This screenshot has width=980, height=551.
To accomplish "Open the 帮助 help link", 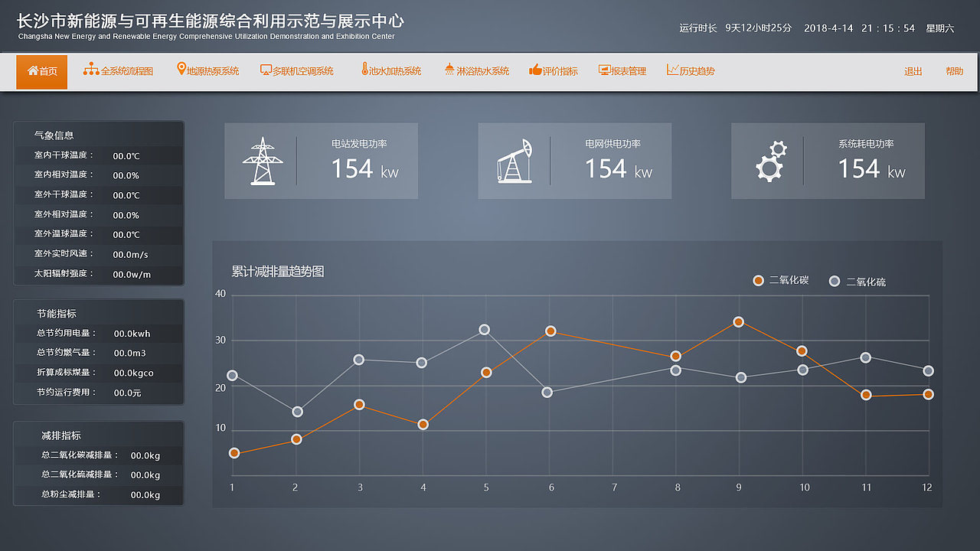I will 953,70.
